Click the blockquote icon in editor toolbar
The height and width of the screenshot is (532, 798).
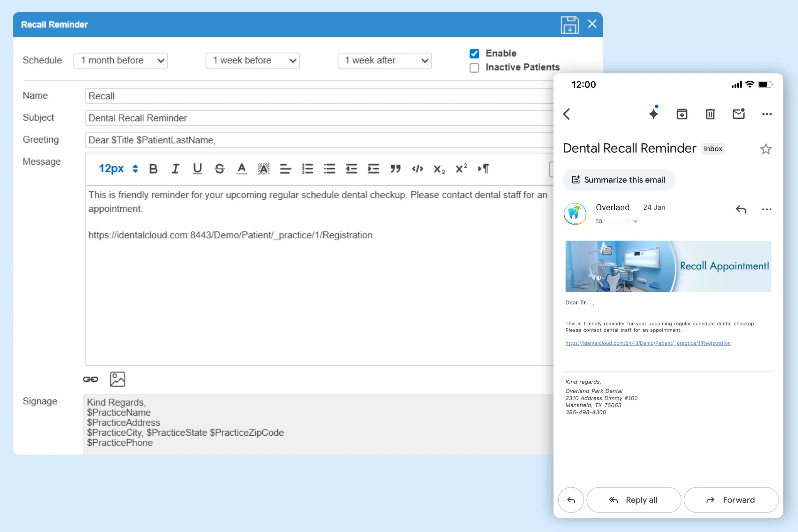pos(395,169)
